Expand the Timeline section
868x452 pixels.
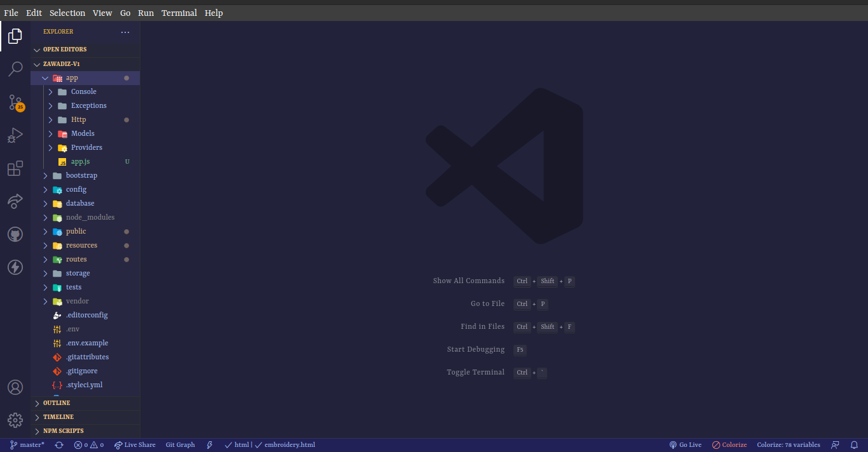[x=85, y=417]
